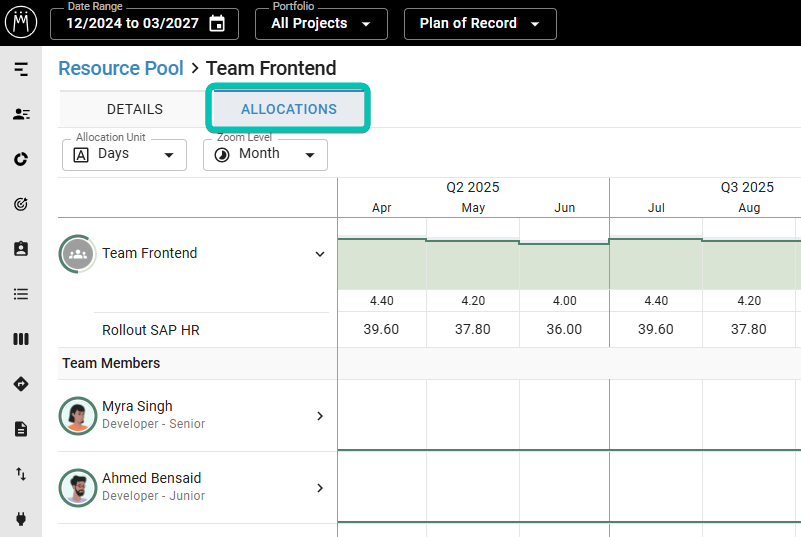
Task: Open the Zoom Level Month dropdown
Action: pos(265,154)
